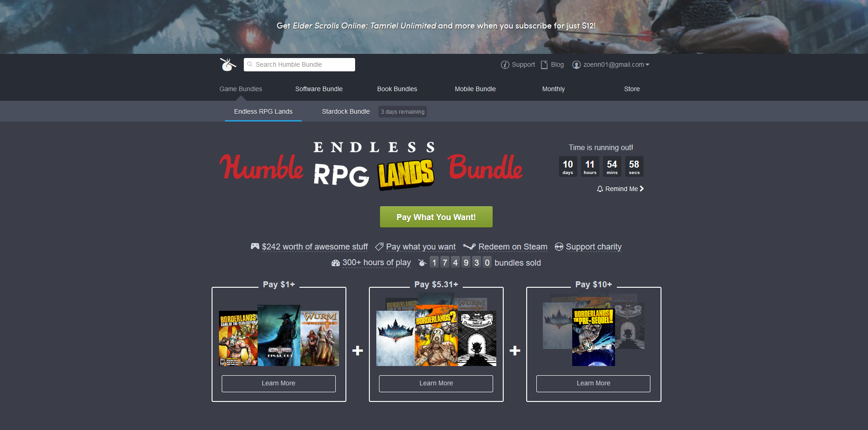Go to the Monthly page
Viewport: 868px width, 430px height.
pos(553,89)
